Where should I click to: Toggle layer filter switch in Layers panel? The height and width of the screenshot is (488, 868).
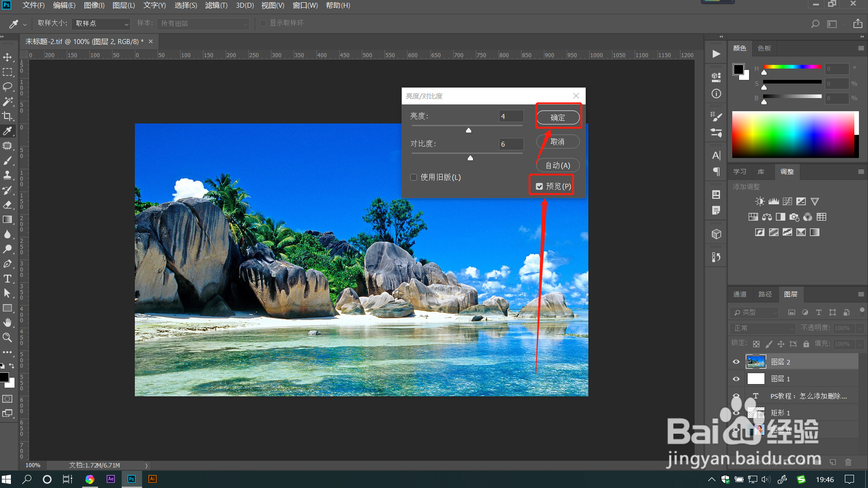pos(862,311)
